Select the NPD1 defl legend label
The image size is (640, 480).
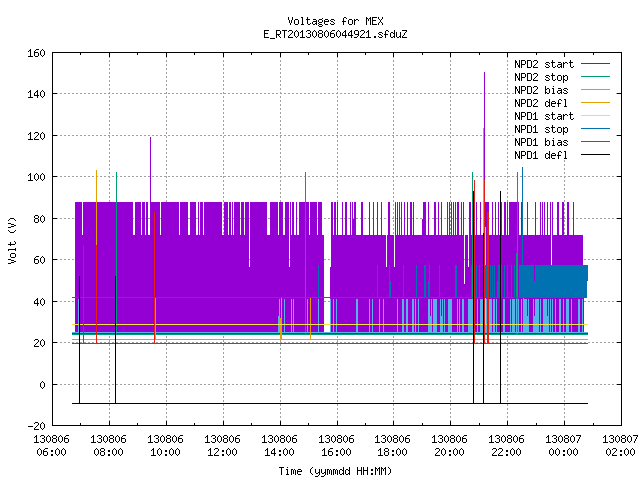[541, 156]
